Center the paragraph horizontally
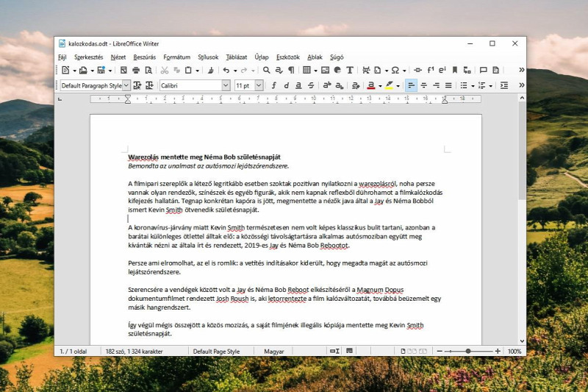The height and width of the screenshot is (392, 588). (x=424, y=85)
